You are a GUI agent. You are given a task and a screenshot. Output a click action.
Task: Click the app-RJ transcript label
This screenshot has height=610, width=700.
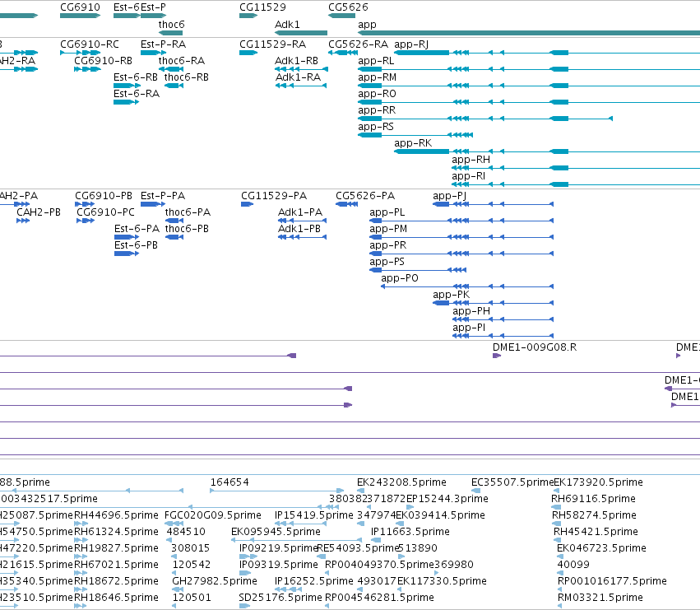pyautogui.click(x=411, y=44)
